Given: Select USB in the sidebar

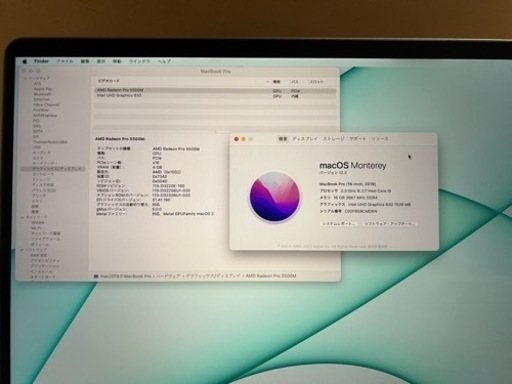Looking at the screenshot, I should 36,147.
